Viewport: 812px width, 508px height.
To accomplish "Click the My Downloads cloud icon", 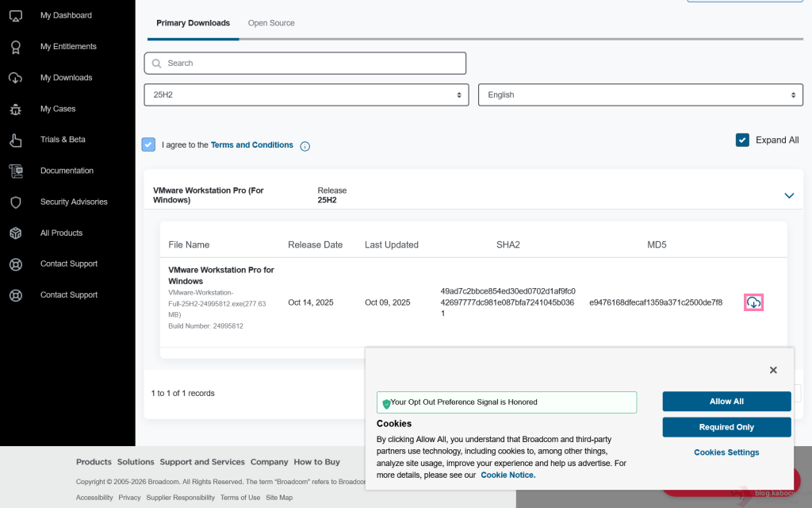I will (15, 78).
